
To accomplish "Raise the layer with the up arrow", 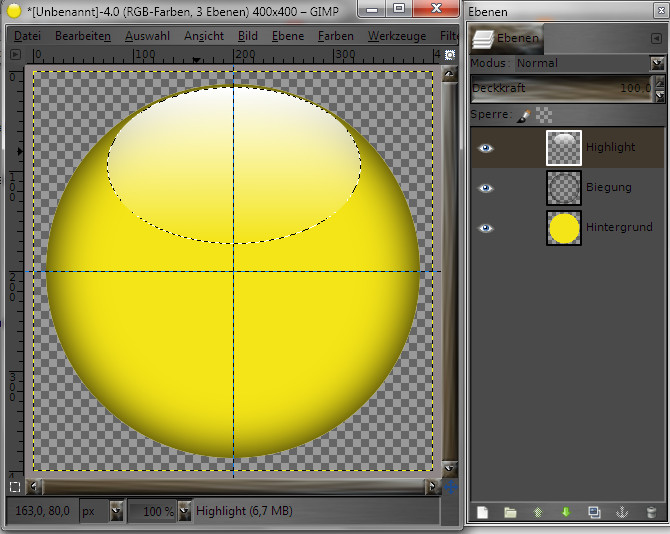I will pos(538,512).
